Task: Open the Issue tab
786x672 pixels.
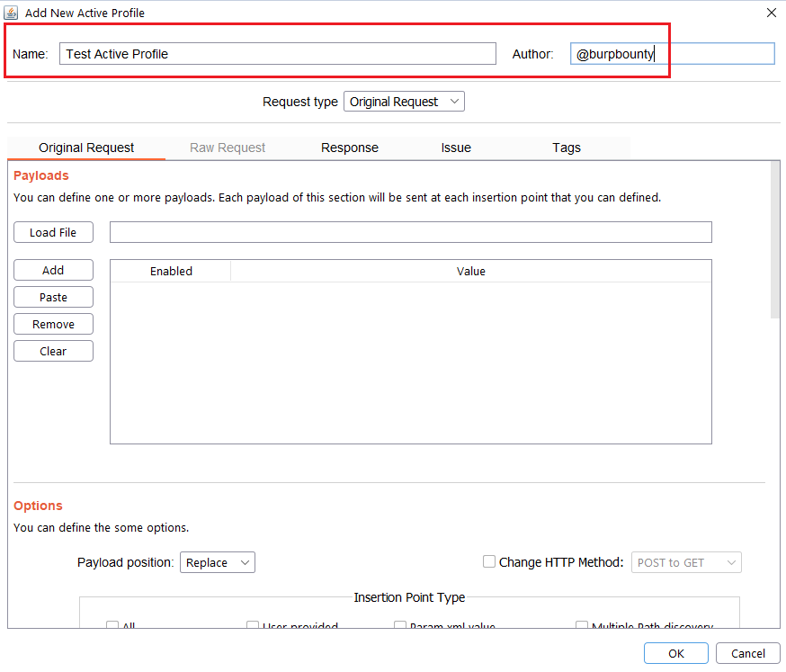Action: 456,148
